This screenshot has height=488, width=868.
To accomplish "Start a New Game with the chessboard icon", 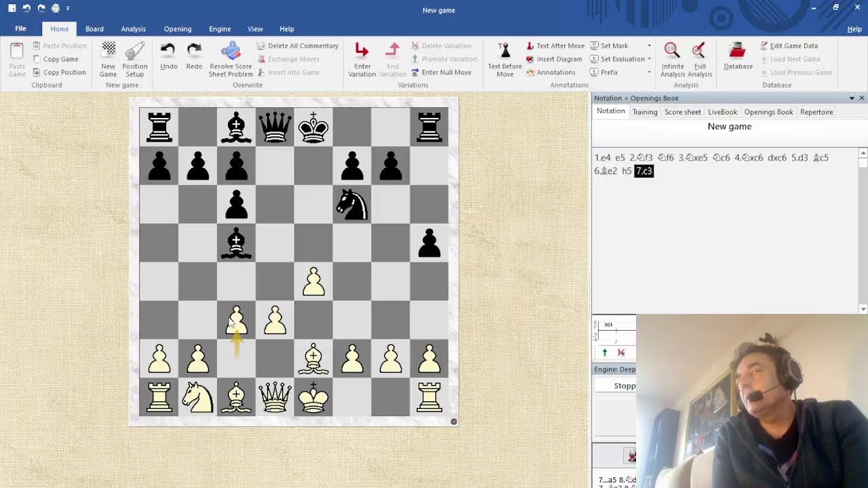I will tap(108, 59).
